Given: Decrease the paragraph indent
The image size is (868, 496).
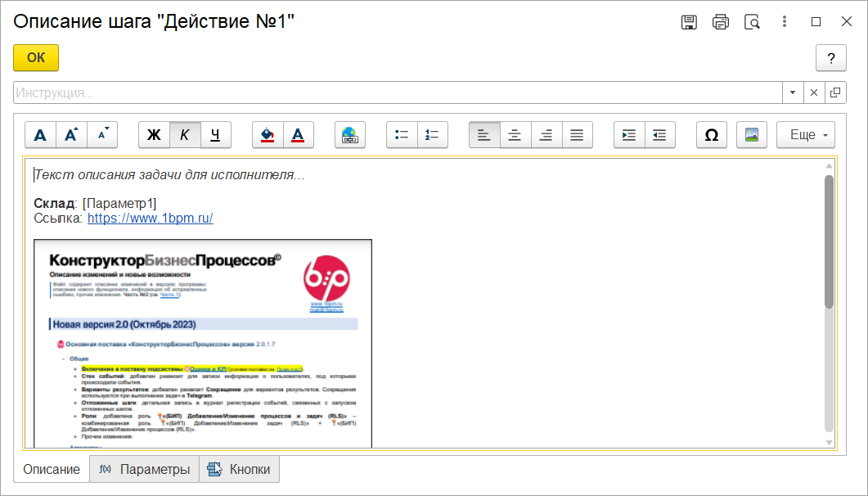Looking at the screenshot, I should pyautogui.click(x=660, y=135).
